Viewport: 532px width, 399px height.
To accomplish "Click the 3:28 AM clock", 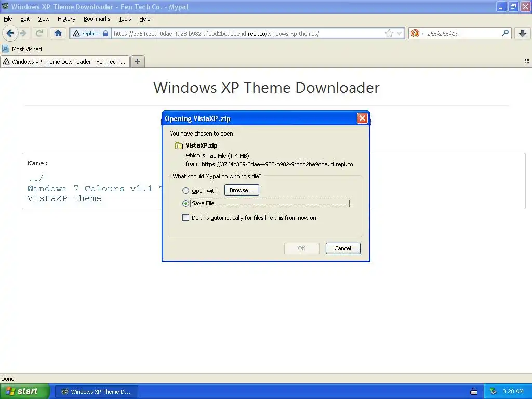I will tap(513, 392).
